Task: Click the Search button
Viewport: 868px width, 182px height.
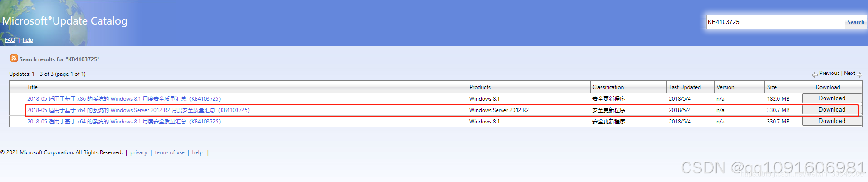Action: [856, 22]
